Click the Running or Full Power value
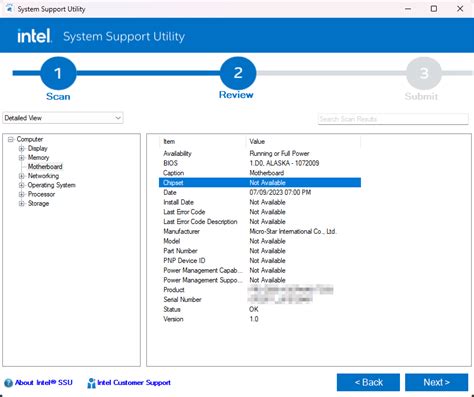Viewport: 474px width, 397px height. click(279, 154)
